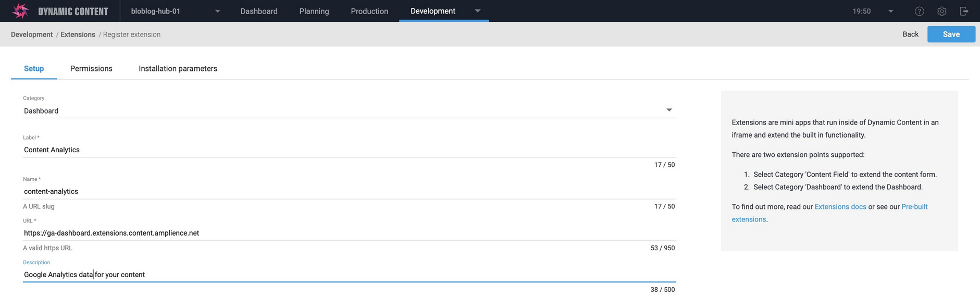Click the Save button
Image resolution: width=980 pixels, height=308 pixels.
[x=951, y=34]
